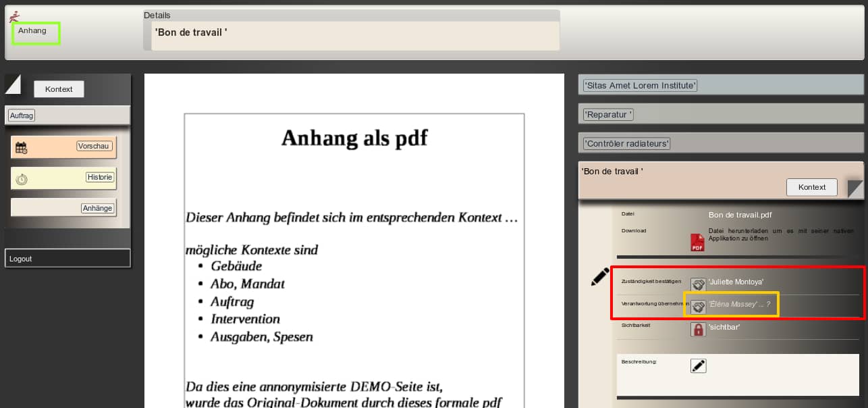Click handshake icon beside 'Juliette Montoya'
This screenshot has width=868, height=408.
[698, 284]
